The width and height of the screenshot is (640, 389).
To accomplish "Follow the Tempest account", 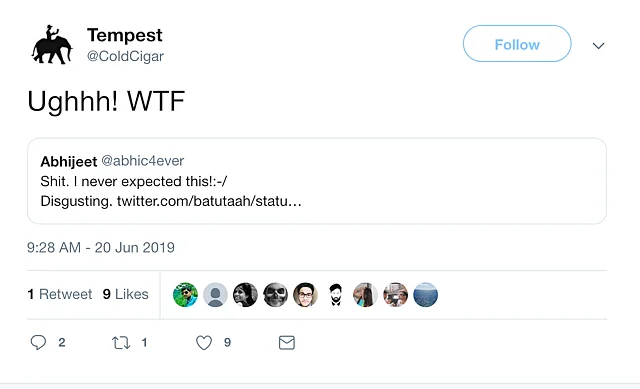I will click(517, 44).
